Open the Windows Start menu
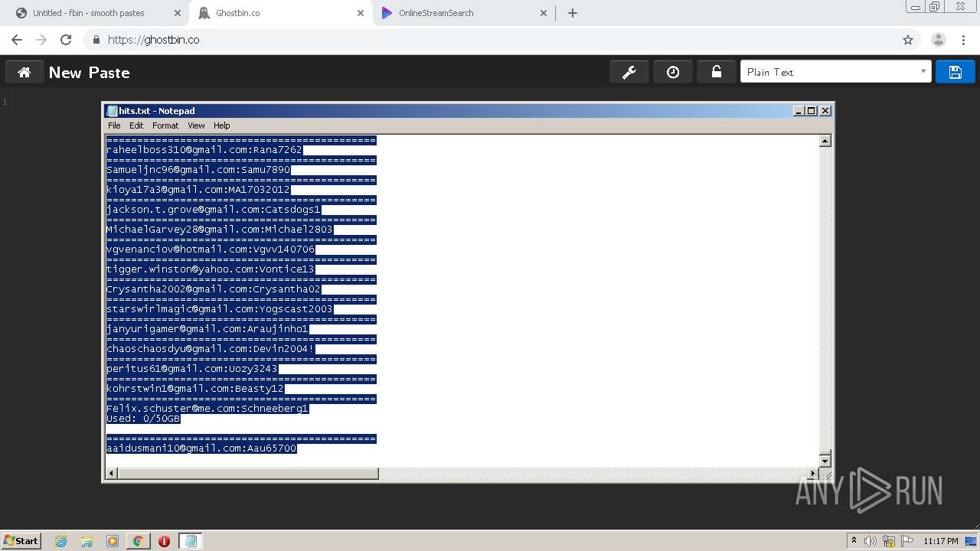The height and width of the screenshot is (551, 980). tap(21, 540)
